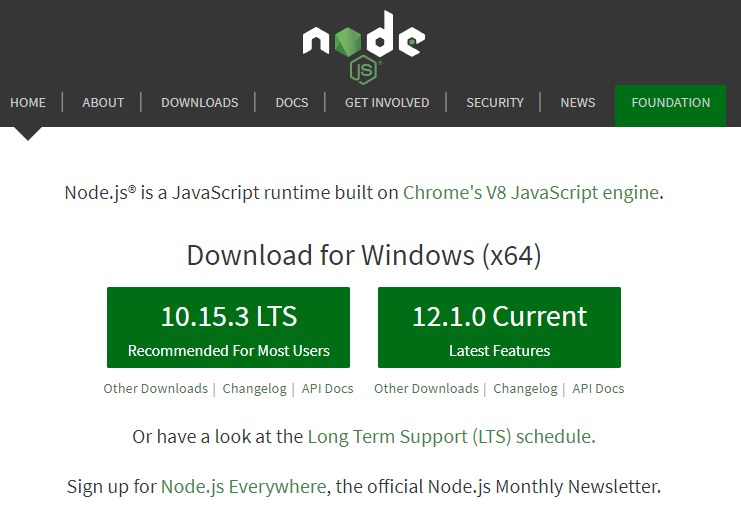Visit the NEWS section
741x511 pixels.
(x=578, y=102)
